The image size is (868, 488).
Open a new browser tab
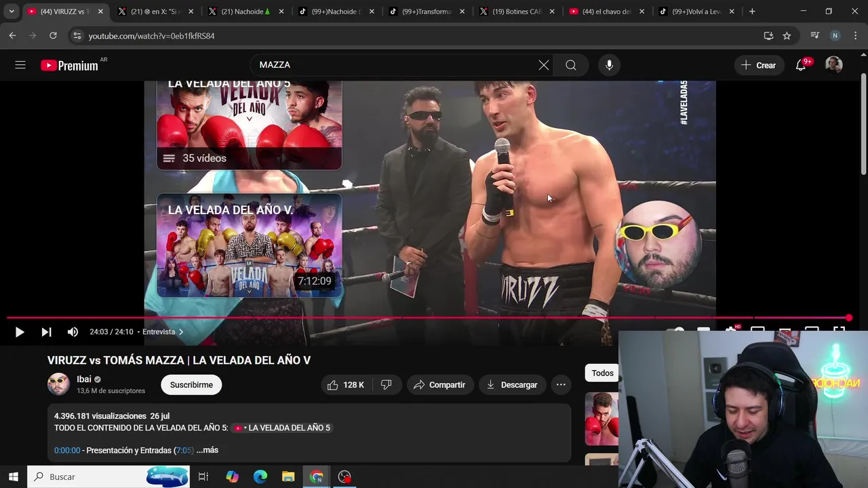(x=752, y=12)
